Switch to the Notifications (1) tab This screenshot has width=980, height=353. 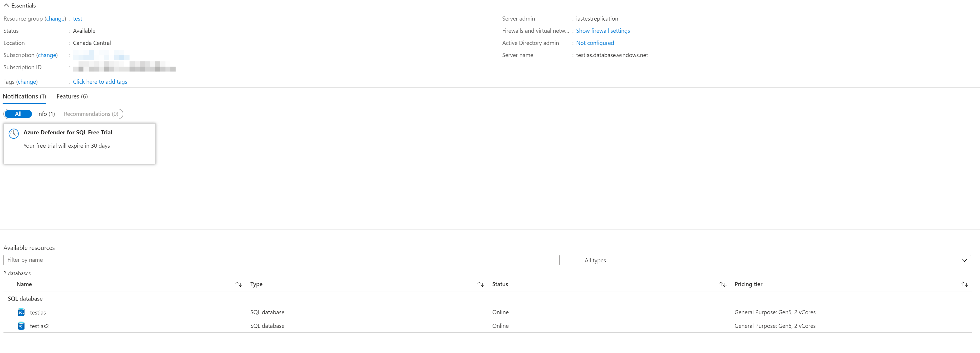(24, 97)
